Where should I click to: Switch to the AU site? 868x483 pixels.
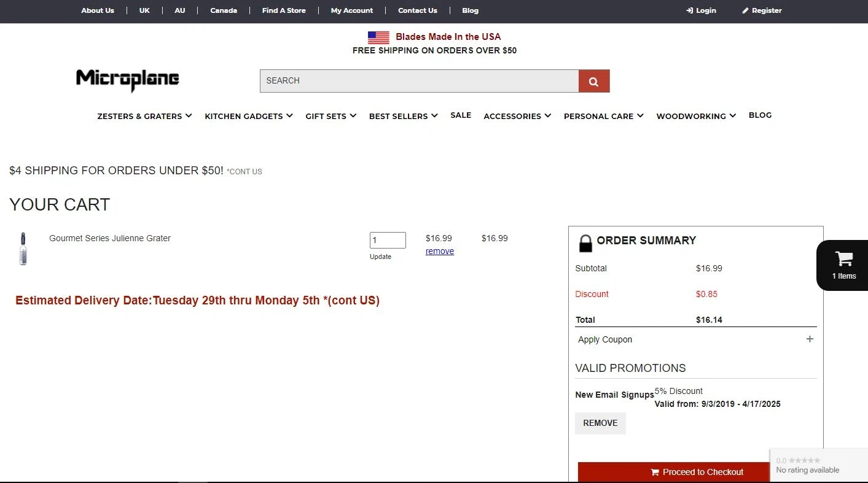[x=179, y=10]
